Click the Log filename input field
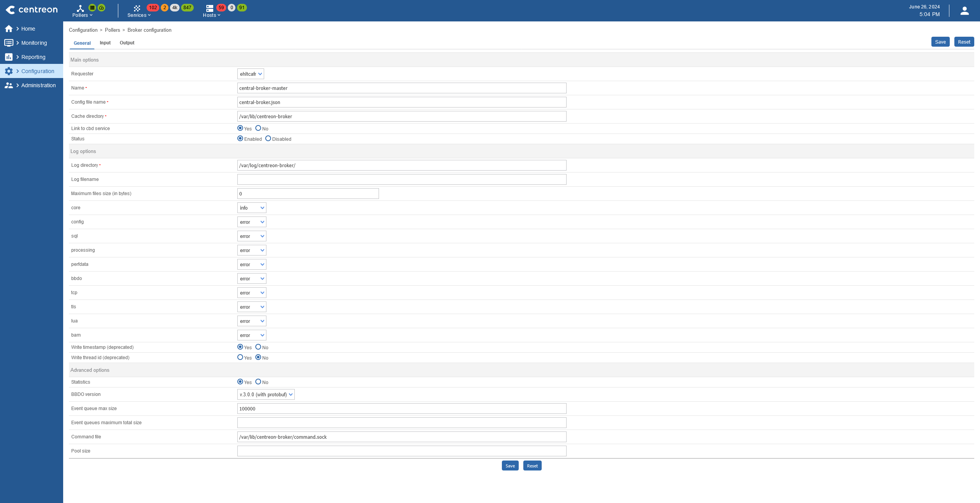This screenshot has width=980, height=503. coord(402,179)
